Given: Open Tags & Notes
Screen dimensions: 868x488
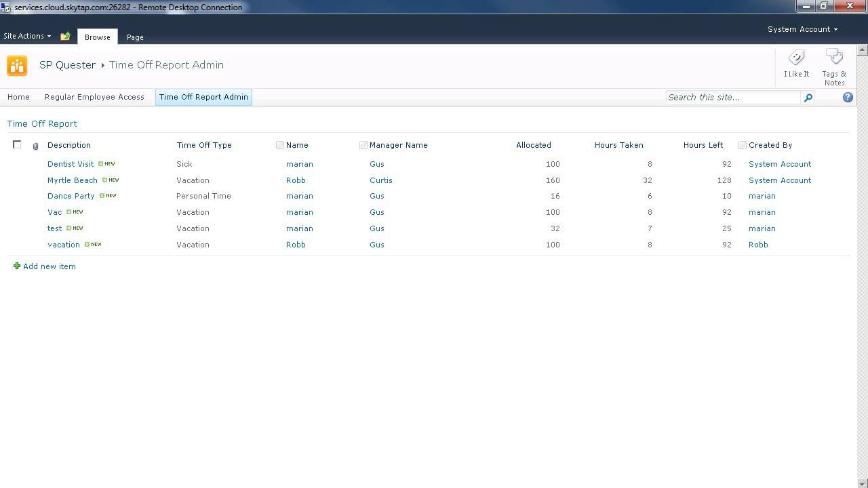Looking at the screenshot, I should (834, 68).
